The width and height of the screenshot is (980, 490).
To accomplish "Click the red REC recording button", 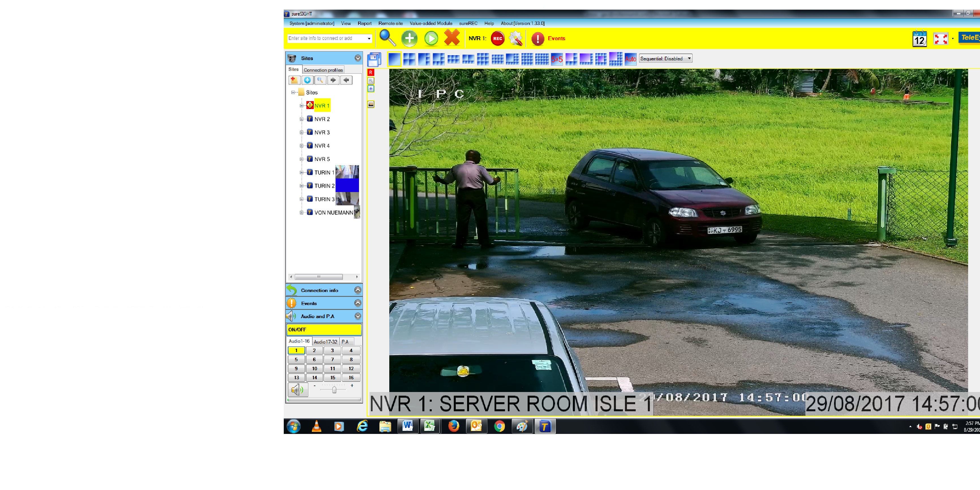I will [497, 39].
